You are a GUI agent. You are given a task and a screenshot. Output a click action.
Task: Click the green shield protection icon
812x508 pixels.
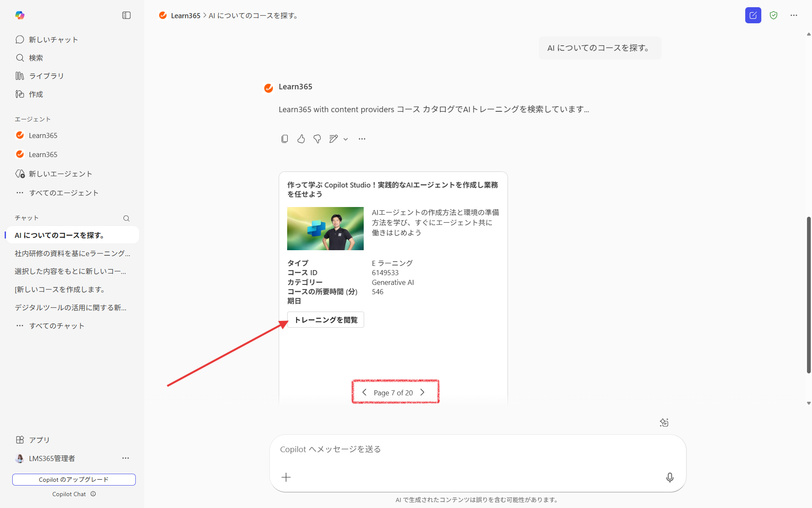(x=774, y=15)
